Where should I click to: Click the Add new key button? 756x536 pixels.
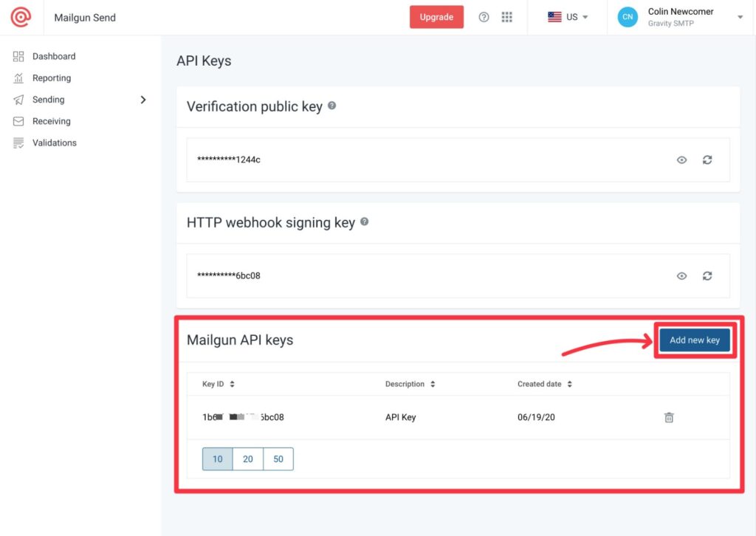pyautogui.click(x=694, y=340)
